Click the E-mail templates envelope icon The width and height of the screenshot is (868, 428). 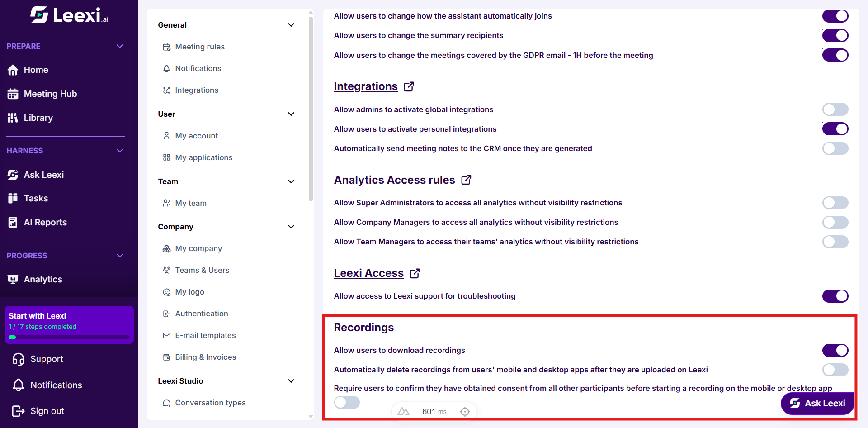(x=166, y=336)
